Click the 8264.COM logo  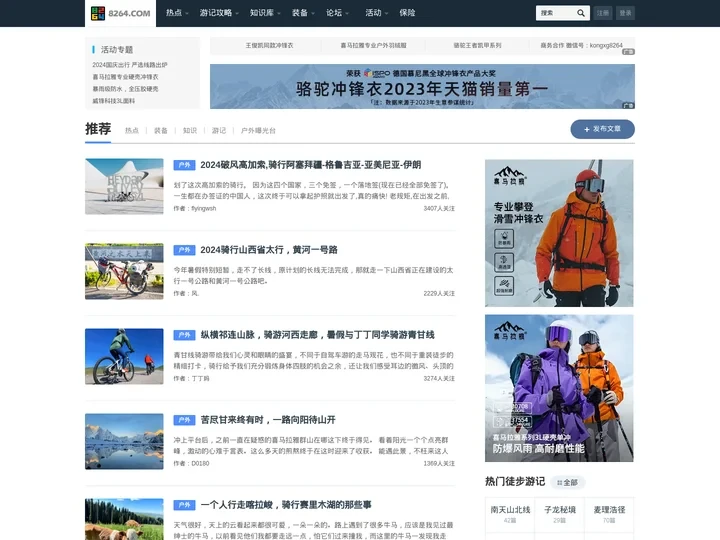tap(120, 13)
